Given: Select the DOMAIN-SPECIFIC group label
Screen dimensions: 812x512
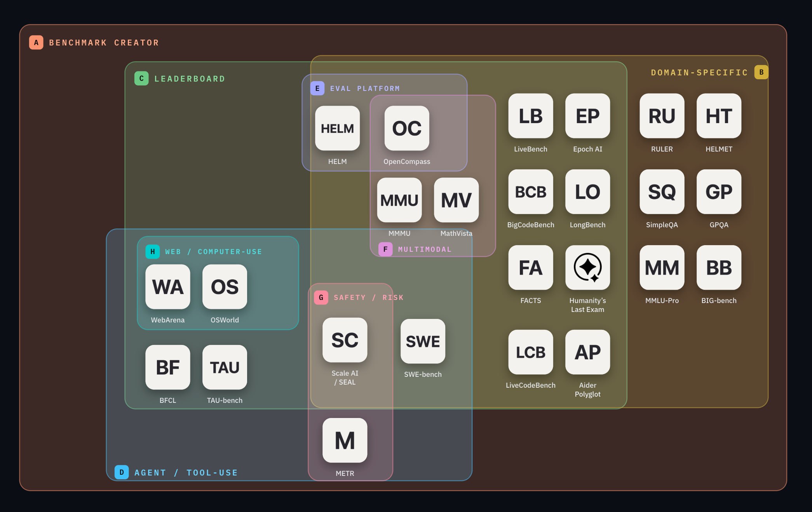Looking at the screenshot, I should tap(699, 72).
